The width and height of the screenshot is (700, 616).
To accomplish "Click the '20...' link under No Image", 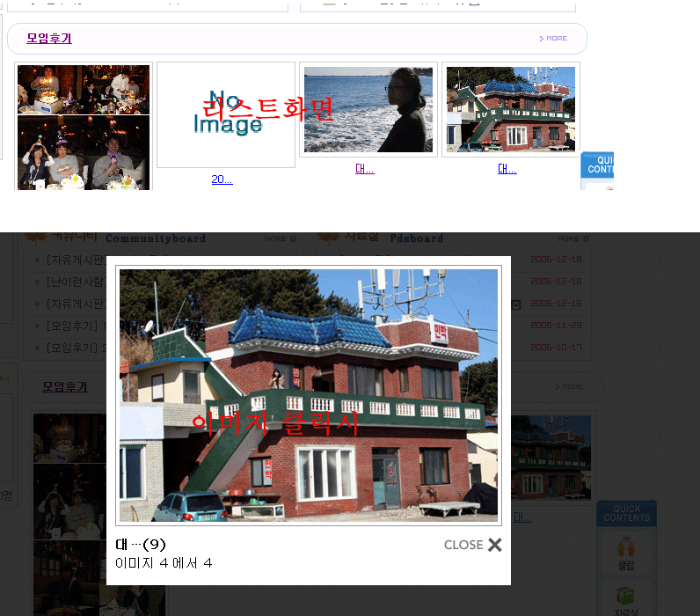I will [222, 180].
